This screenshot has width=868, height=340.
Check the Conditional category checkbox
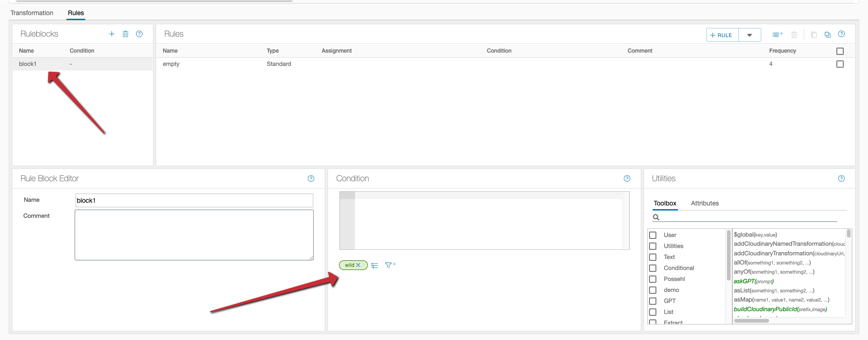click(653, 268)
